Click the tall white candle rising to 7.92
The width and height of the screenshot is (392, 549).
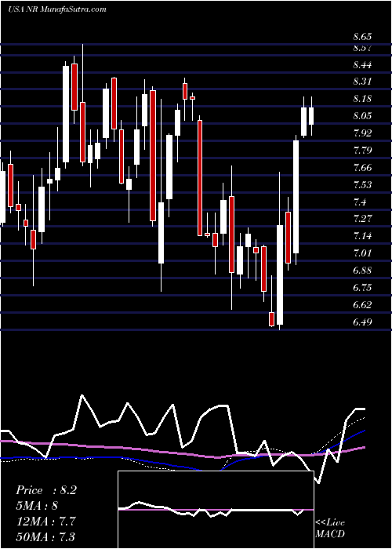[x=296, y=197]
